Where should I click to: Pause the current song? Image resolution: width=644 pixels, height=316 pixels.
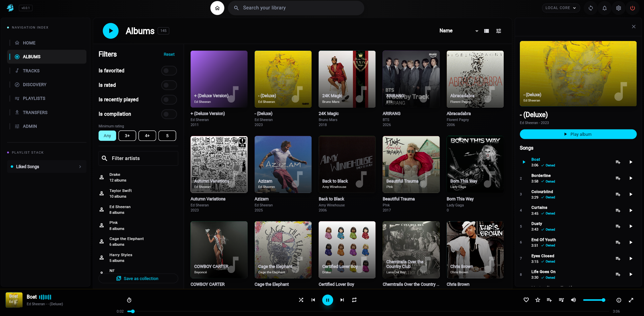pyautogui.click(x=328, y=300)
